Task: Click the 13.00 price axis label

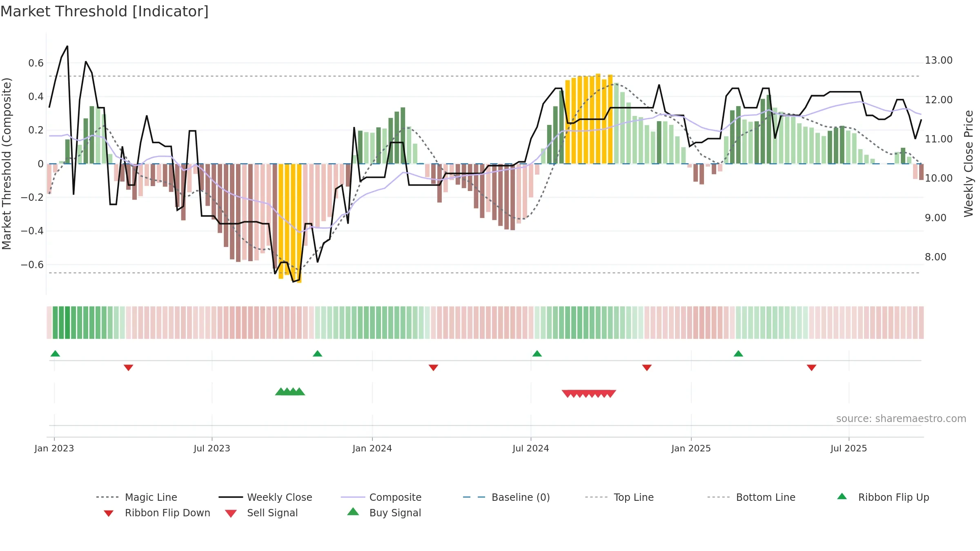Action: click(939, 60)
